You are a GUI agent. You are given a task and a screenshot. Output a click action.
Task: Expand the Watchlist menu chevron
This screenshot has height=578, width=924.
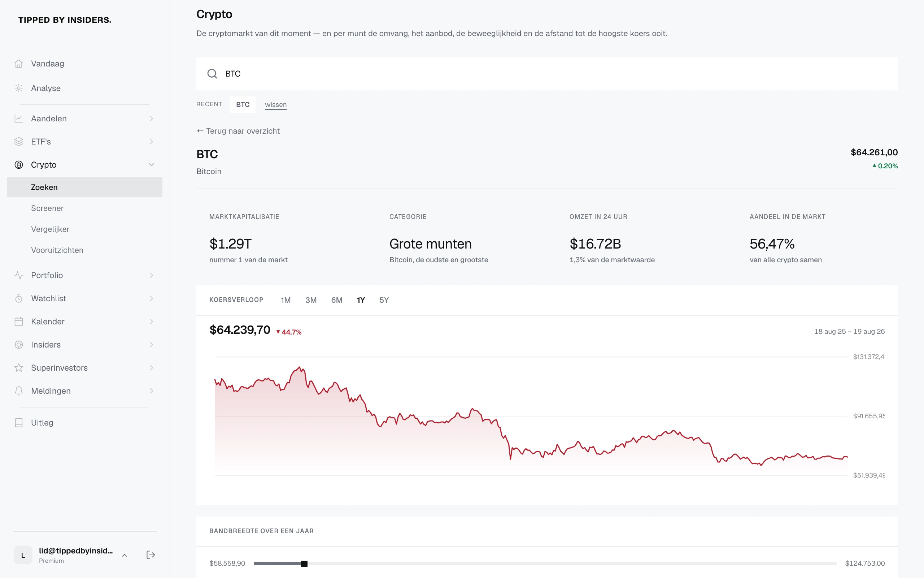(x=152, y=298)
